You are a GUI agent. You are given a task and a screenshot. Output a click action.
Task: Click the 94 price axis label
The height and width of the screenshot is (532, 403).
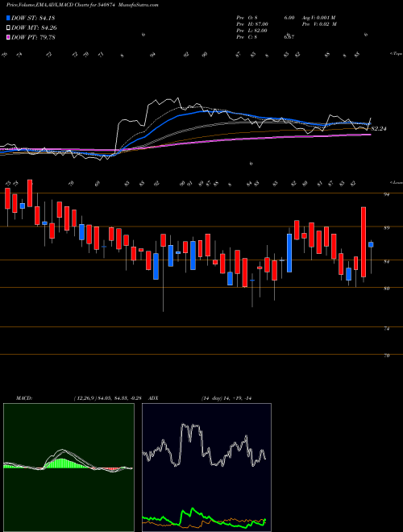click(387, 194)
